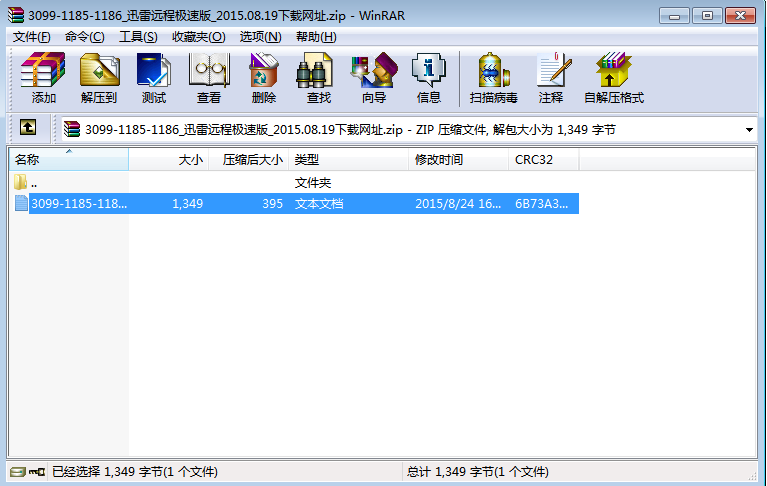Click the 6B73A3... CRC value
Image resolution: width=767 pixels, height=486 pixels.
[541, 203]
